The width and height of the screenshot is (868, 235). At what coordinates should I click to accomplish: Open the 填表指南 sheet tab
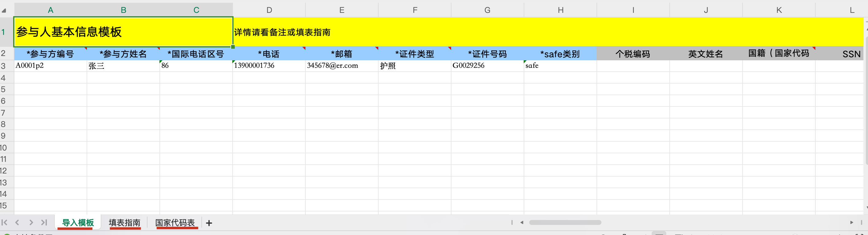coord(125,222)
